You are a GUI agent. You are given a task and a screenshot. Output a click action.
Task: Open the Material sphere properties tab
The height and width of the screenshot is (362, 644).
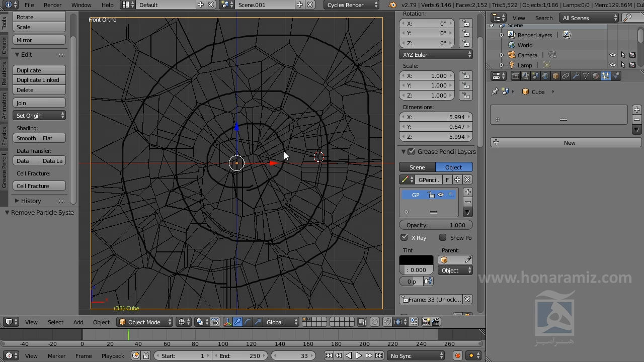[596, 76]
